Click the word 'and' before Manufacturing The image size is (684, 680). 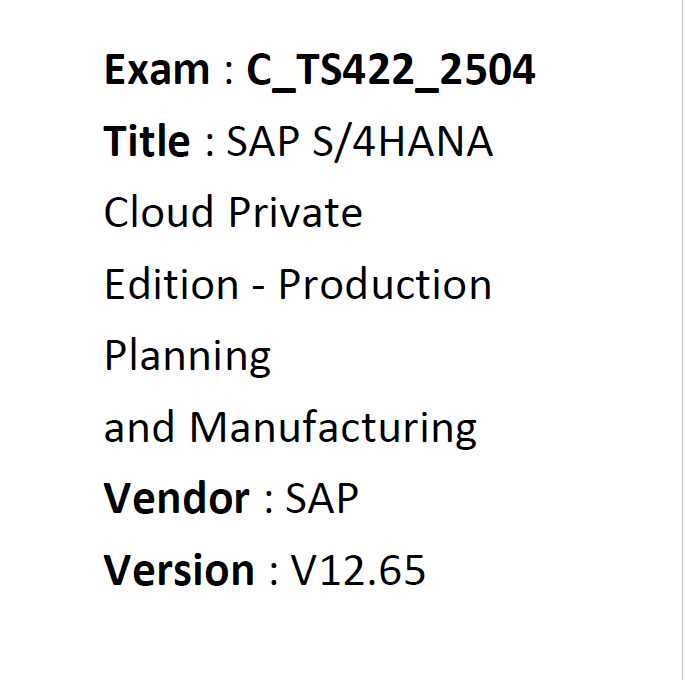click(x=139, y=427)
